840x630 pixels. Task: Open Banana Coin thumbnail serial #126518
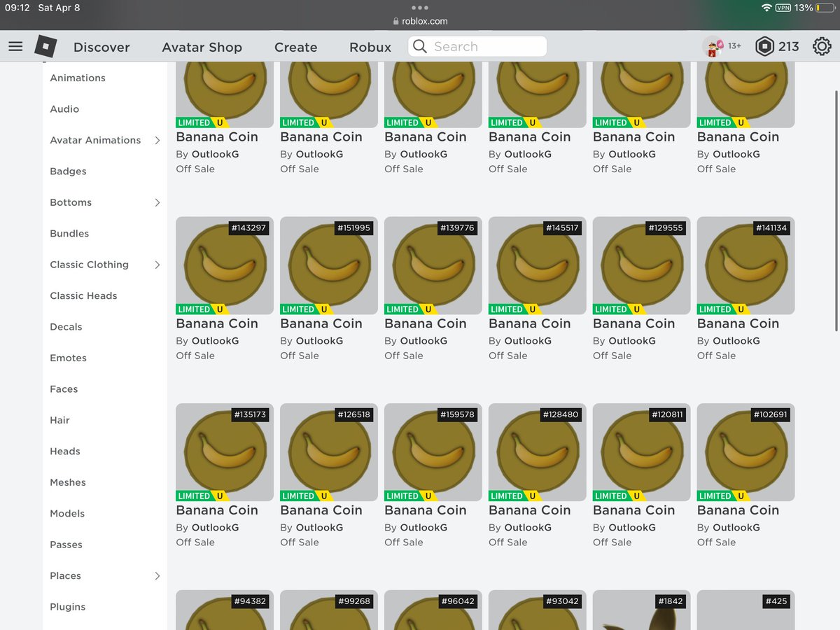pos(328,452)
